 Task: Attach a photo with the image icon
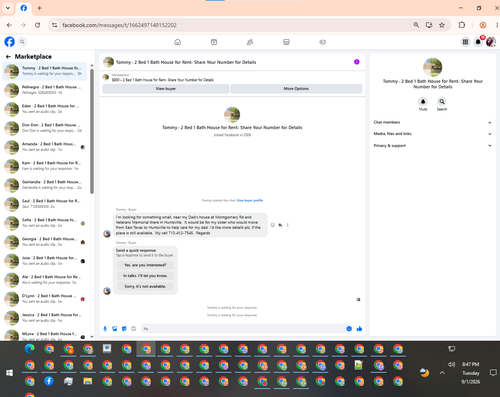(x=115, y=329)
